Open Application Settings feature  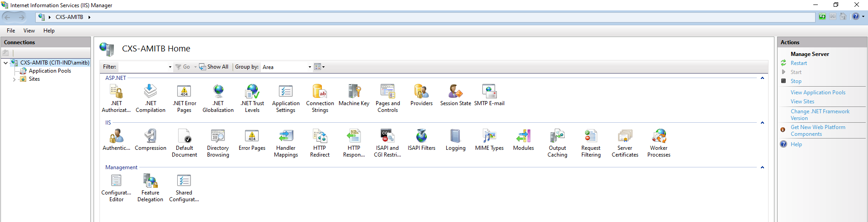pos(286,98)
